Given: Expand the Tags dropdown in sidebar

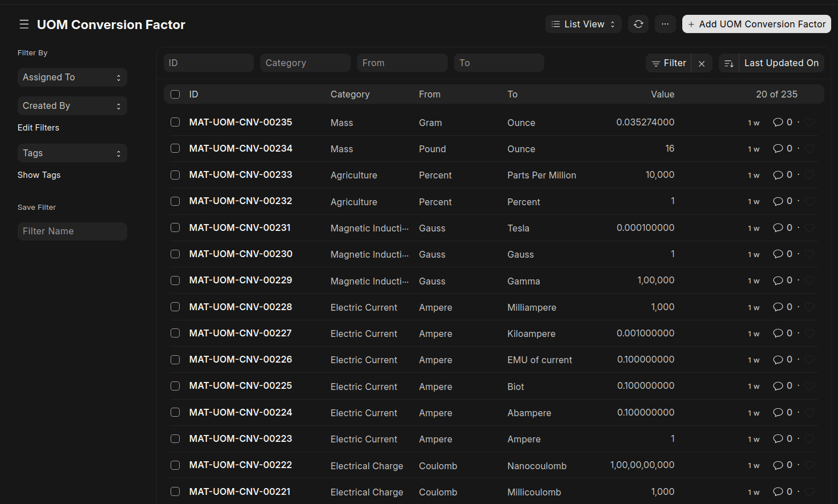Looking at the screenshot, I should [x=72, y=153].
